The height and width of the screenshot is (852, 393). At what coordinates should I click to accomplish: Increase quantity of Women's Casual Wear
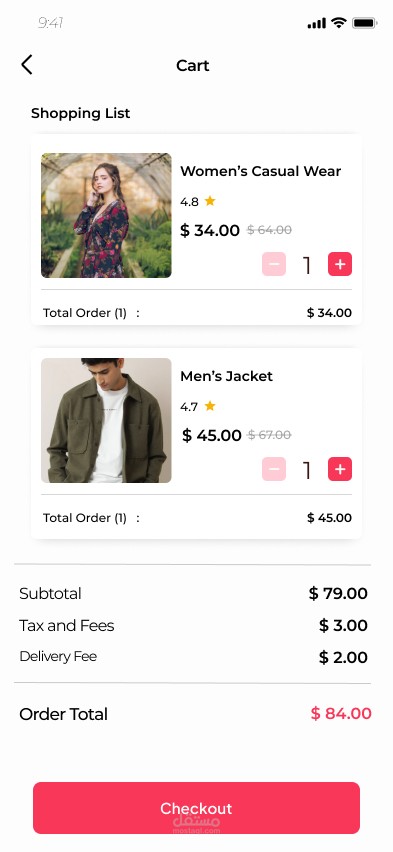click(x=340, y=265)
